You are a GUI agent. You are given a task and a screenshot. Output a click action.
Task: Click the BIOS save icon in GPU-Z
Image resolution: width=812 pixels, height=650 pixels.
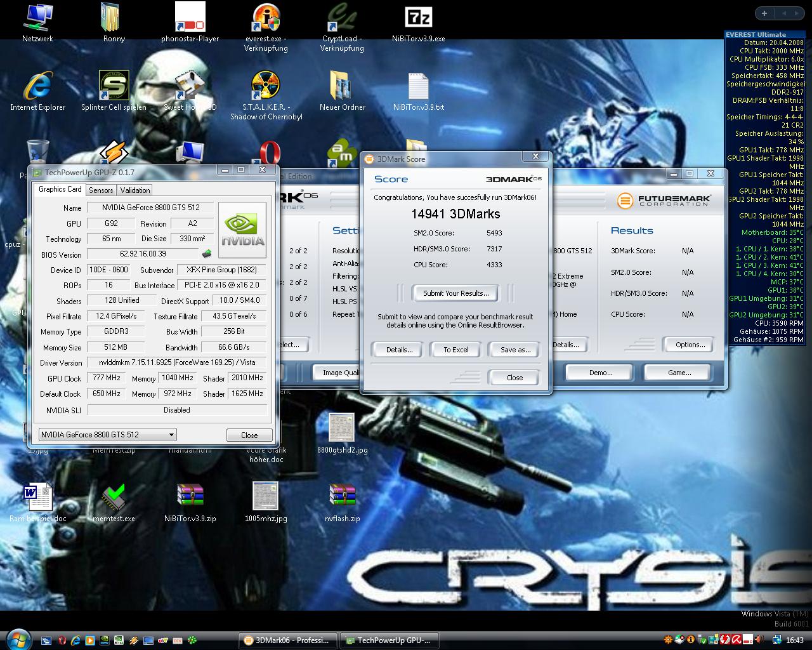point(207,254)
